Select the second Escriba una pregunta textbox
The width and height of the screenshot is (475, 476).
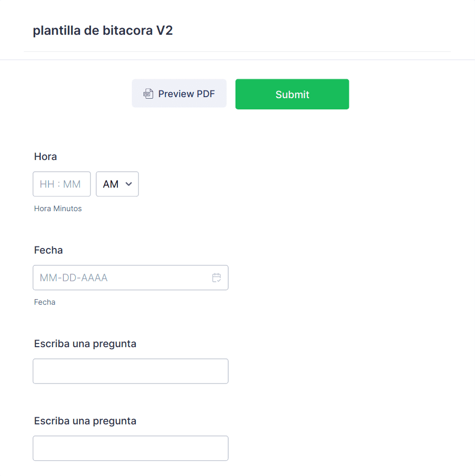[130, 448]
